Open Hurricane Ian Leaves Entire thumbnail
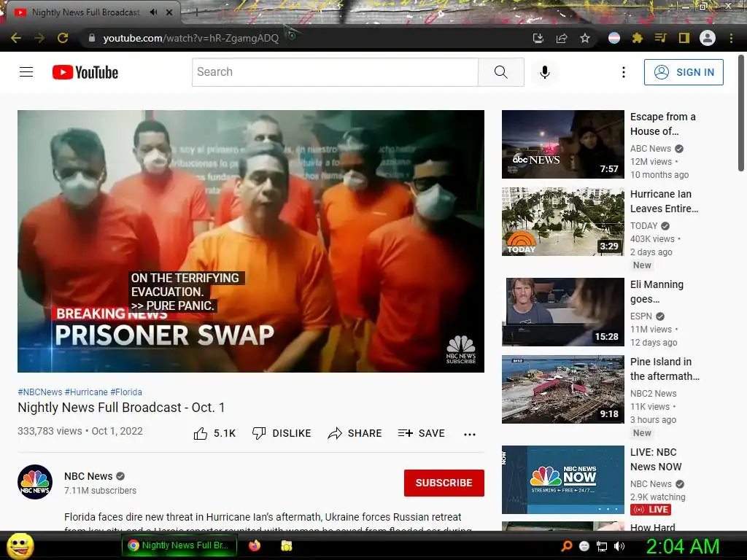This screenshot has height=560, width=747. point(562,222)
